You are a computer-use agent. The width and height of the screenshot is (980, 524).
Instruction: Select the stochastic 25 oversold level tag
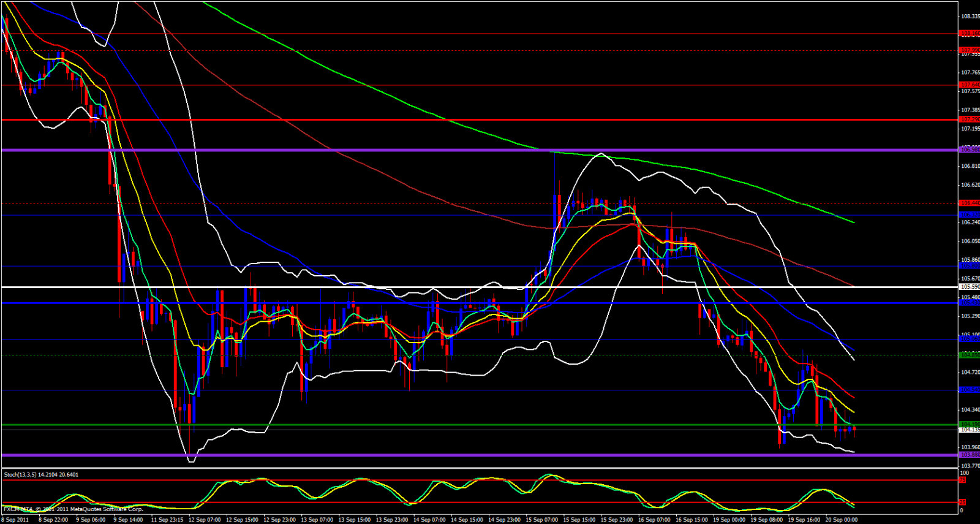click(x=962, y=503)
